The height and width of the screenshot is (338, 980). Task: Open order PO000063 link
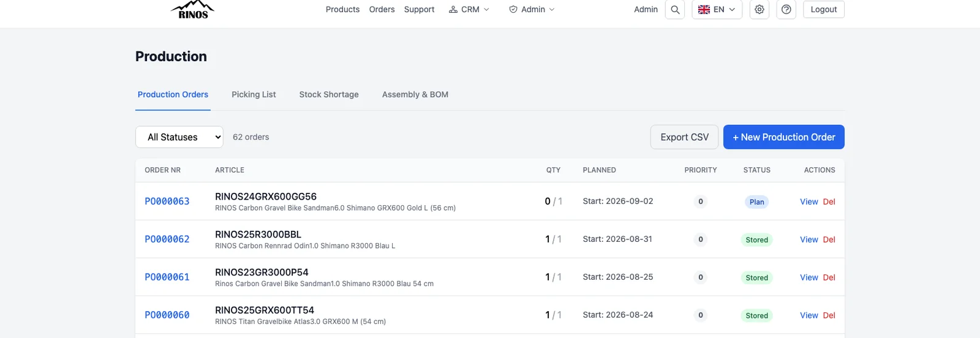tap(167, 201)
